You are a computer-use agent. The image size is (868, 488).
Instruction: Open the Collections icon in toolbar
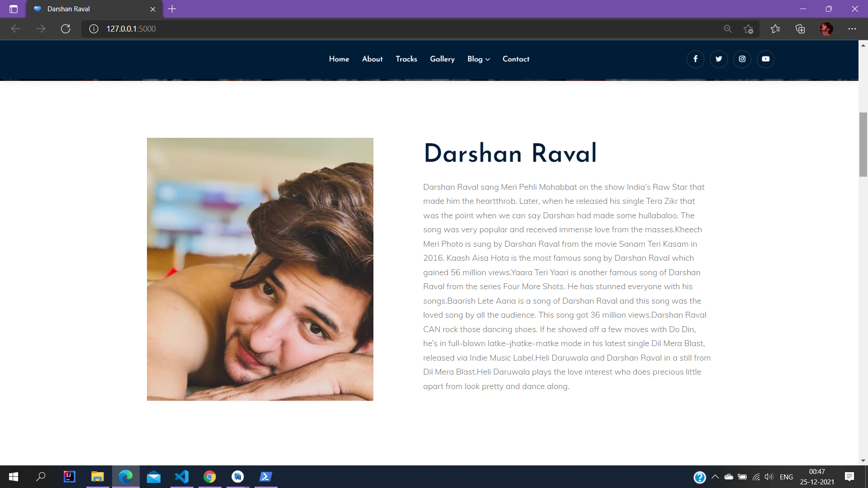click(800, 29)
